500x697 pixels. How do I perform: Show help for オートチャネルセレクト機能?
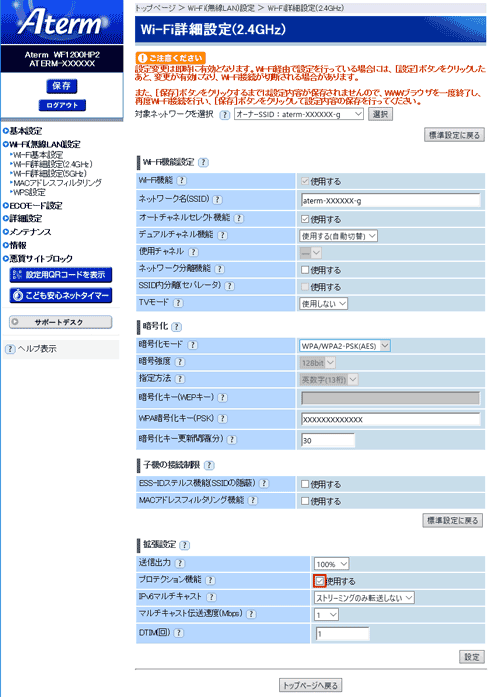point(239,218)
